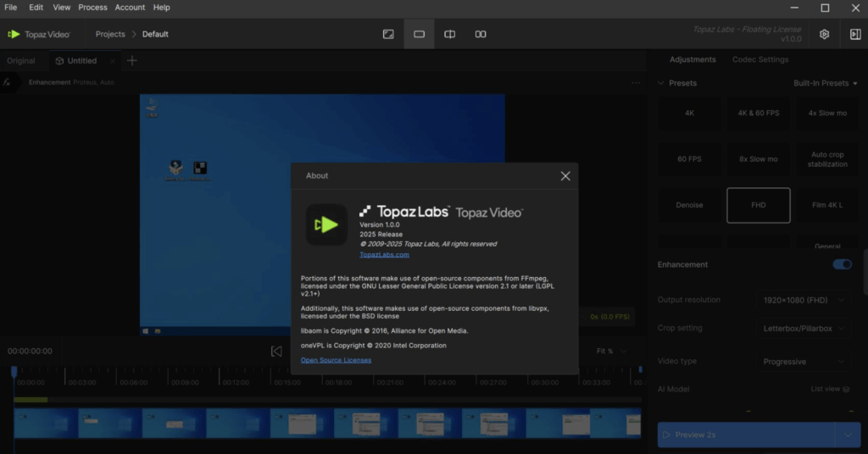Open settings gear icon

click(x=824, y=34)
